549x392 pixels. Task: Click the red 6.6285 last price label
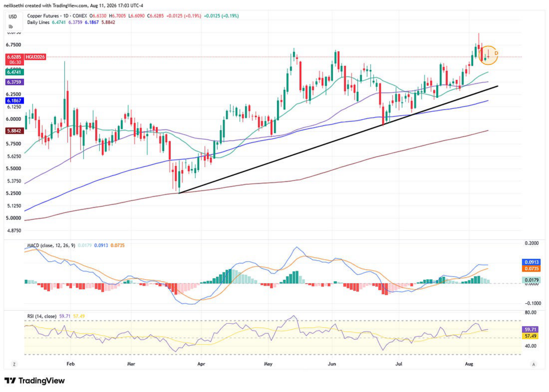14,57
